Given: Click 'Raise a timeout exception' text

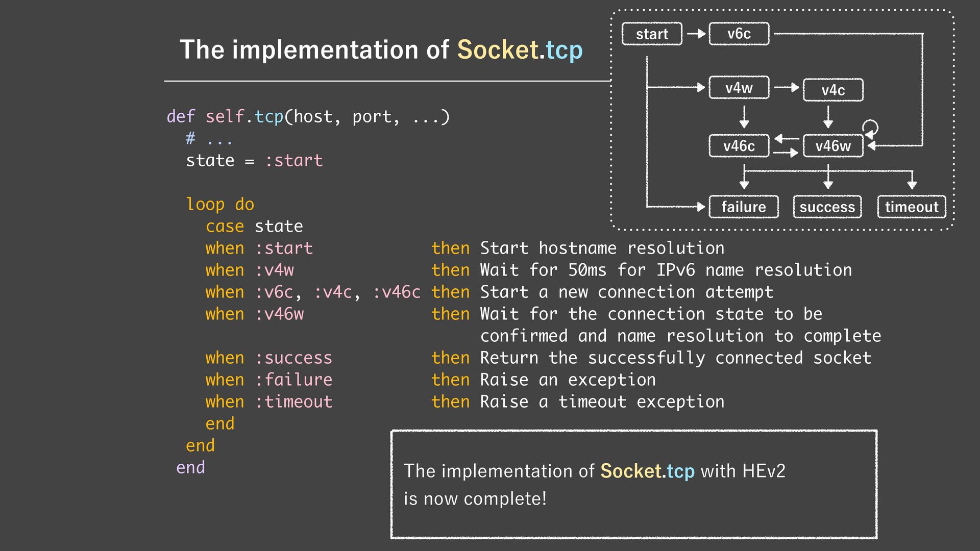Looking at the screenshot, I should [602, 402].
